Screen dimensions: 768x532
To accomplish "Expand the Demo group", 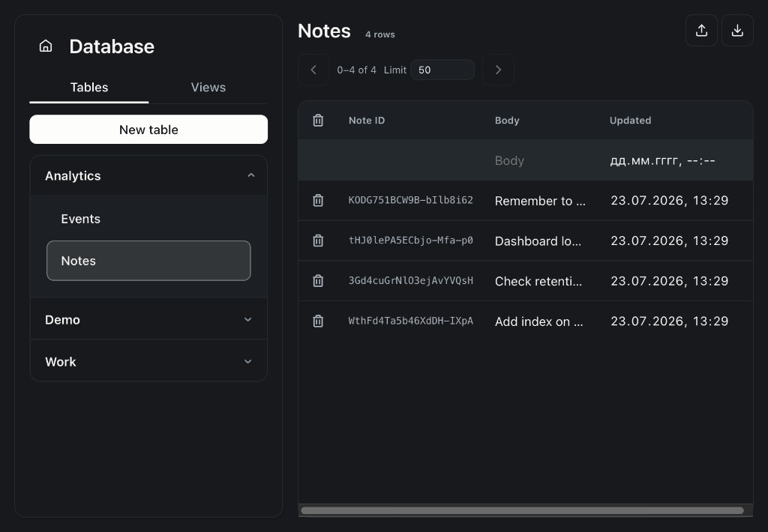I will pos(148,320).
